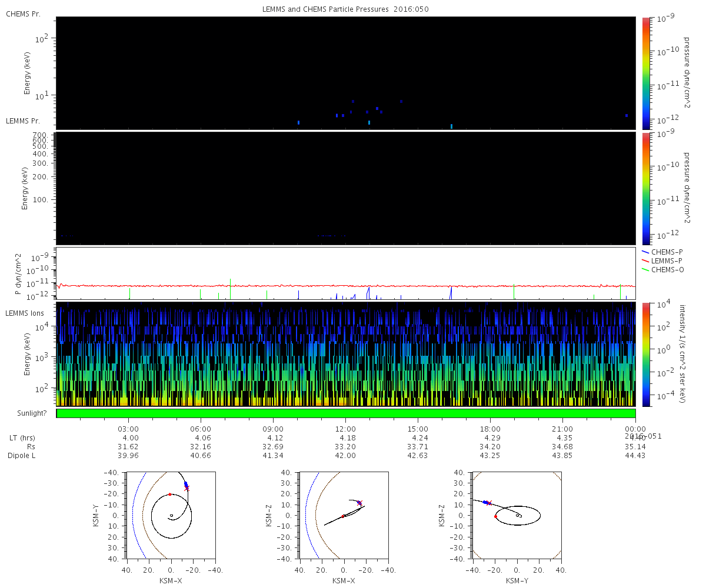The image size is (706, 588).
Task: Select the CHEMS-P legend entry
Action: click(667, 252)
